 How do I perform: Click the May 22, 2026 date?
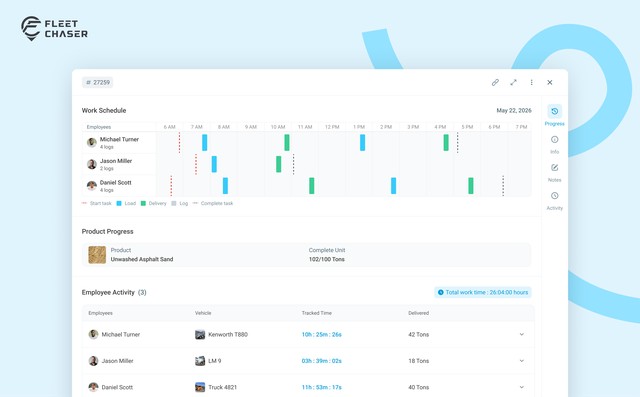(514, 111)
